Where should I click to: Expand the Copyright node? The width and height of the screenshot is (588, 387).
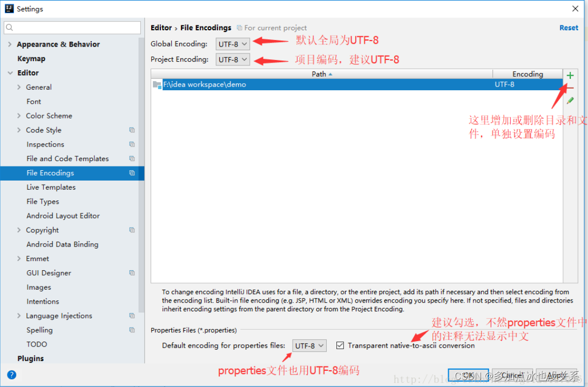point(19,230)
